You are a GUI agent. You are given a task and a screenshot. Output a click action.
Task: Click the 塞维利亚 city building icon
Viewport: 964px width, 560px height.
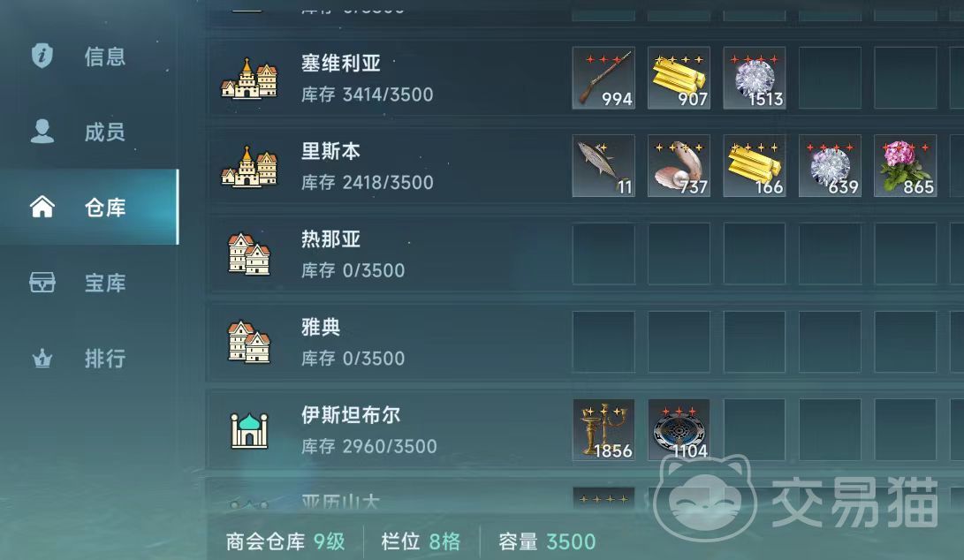click(x=249, y=79)
